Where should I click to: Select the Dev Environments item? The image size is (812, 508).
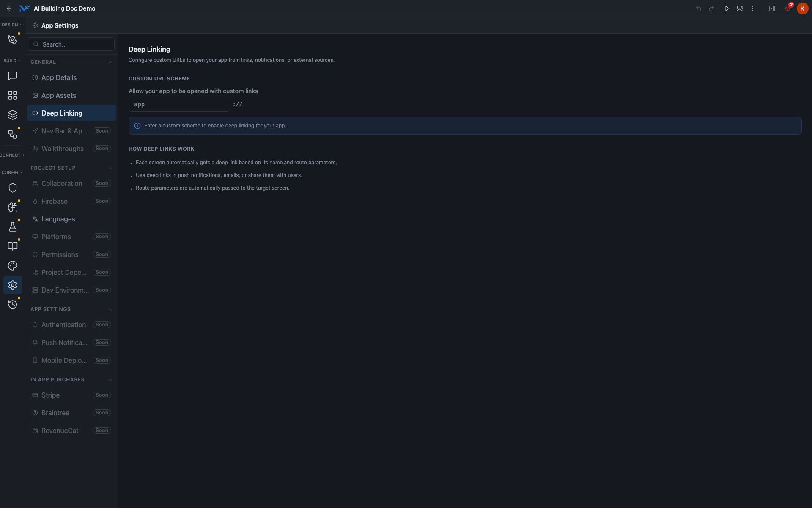tap(71, 290)
